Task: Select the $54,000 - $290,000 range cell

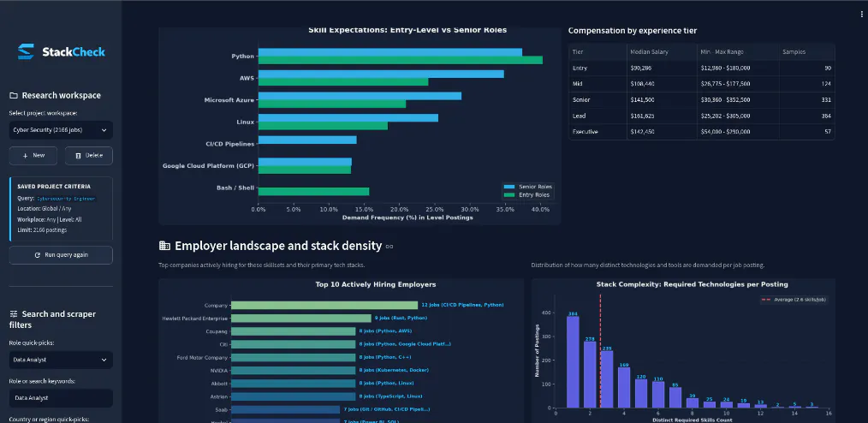Action: (x=738, y=132)
